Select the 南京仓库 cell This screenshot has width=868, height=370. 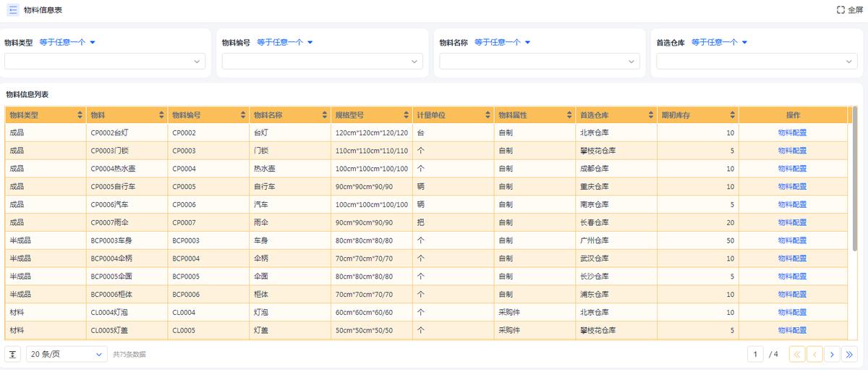click(616, 205)
